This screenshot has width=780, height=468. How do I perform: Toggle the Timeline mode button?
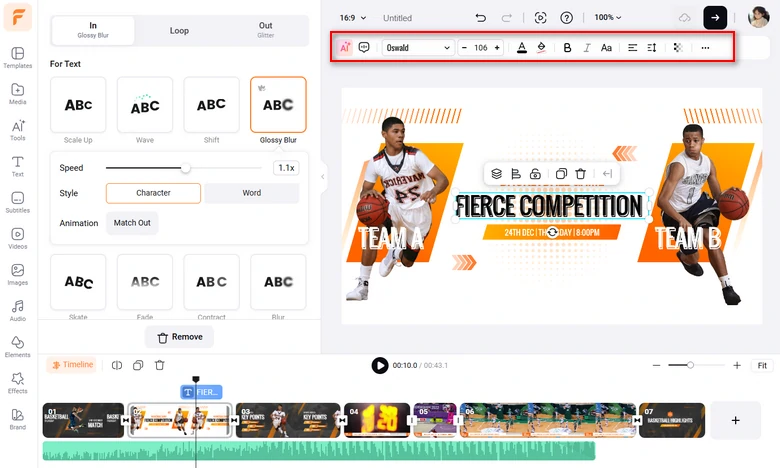(x=72, y=365)
